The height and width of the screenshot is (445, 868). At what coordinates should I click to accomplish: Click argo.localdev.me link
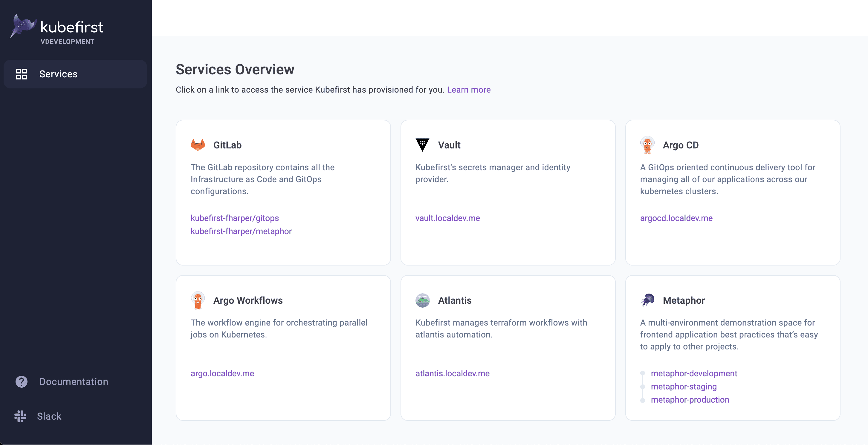click(222, 373)
